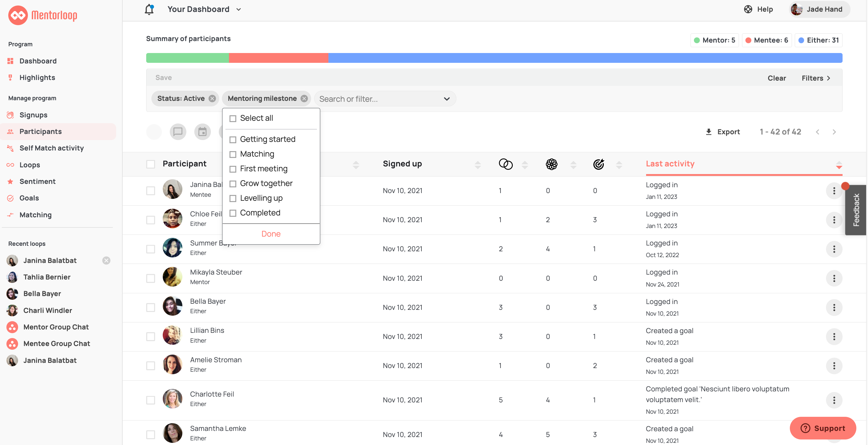
Task: Select all participants with header checkbox
Action: 150,164
